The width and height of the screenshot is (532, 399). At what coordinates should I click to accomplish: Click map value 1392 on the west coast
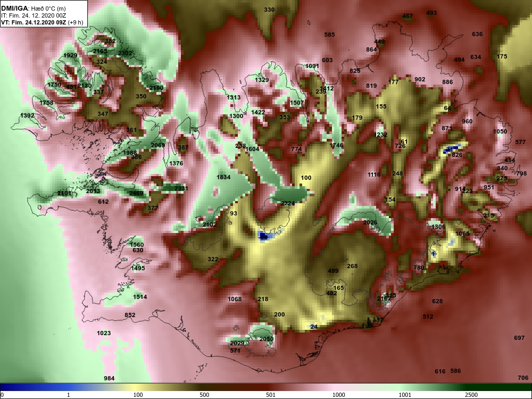coord(27,115)
